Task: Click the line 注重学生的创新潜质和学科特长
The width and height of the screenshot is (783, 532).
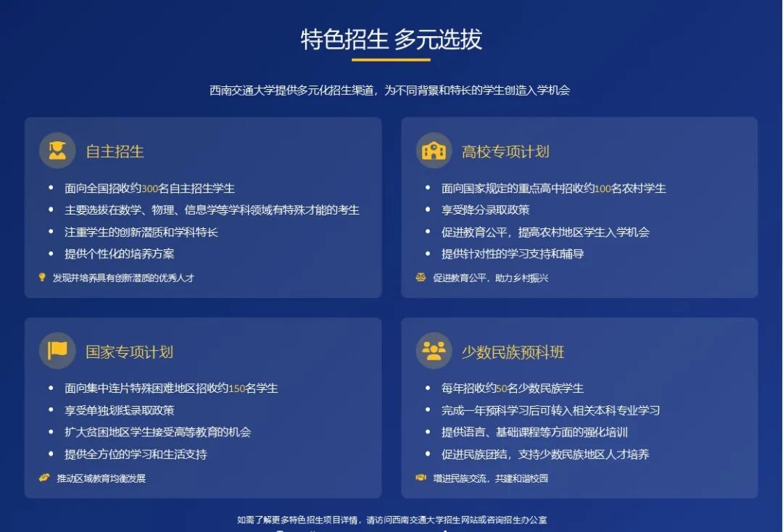Action: tap(141, 232)
